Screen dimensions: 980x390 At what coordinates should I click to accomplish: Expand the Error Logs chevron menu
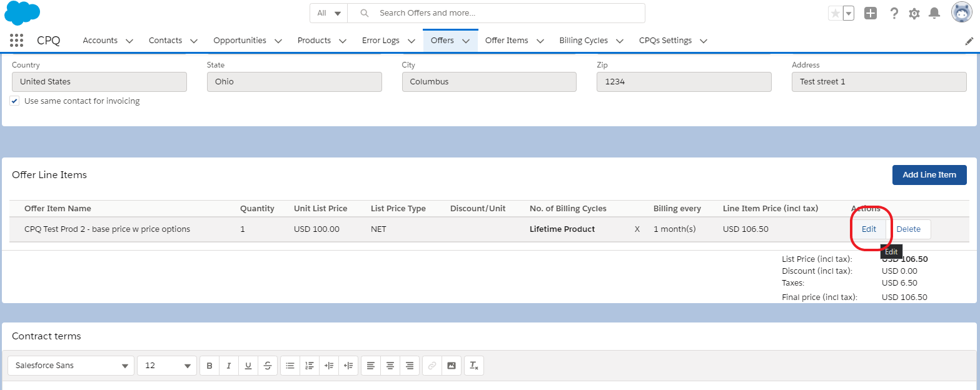412,41
